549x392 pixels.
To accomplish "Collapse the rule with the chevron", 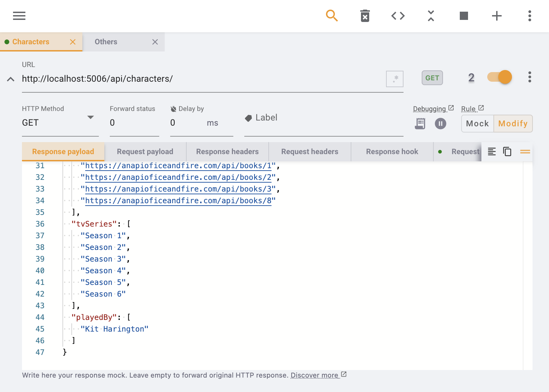I will coord(11,79).
